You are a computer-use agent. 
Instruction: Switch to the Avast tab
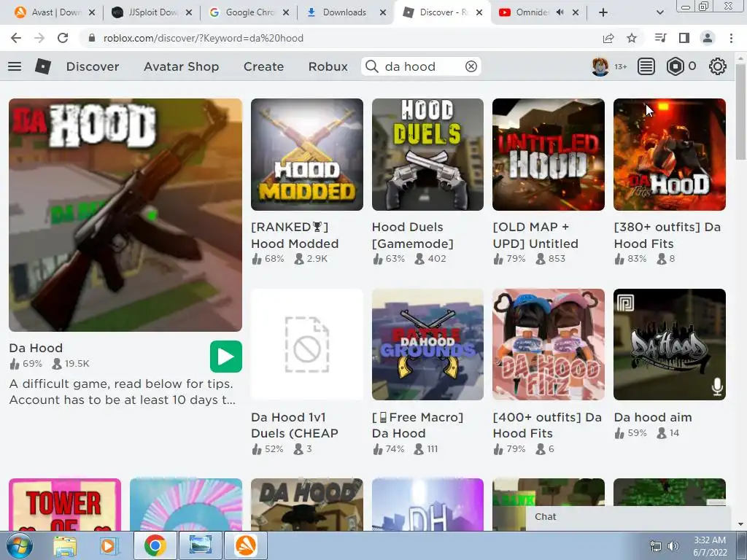coord(54,12)
